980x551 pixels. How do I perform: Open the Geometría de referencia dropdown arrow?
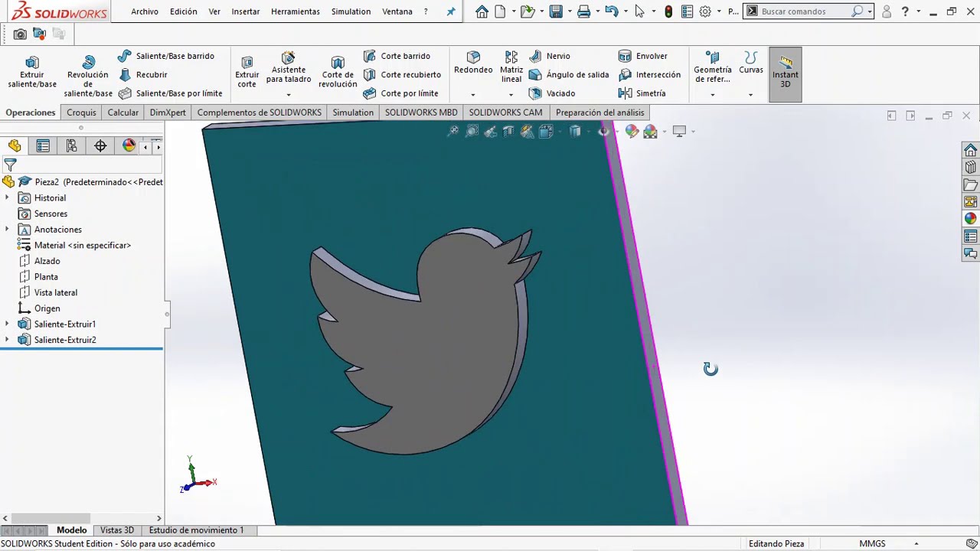(x=713, y=95)
